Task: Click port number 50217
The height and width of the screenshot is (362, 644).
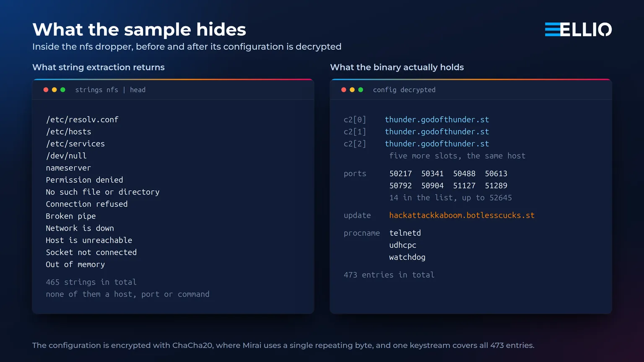Action: pyautogui.click(x=400, y=173)
